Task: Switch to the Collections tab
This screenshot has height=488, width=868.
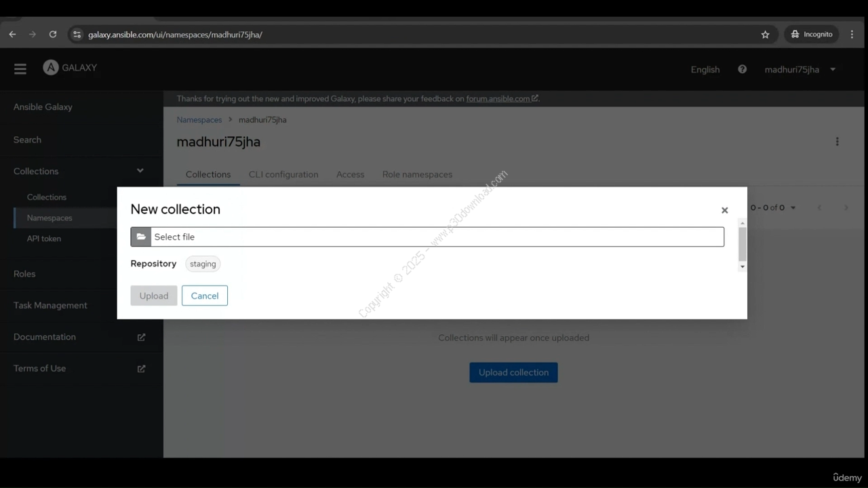Action: [x=208, y=174]
